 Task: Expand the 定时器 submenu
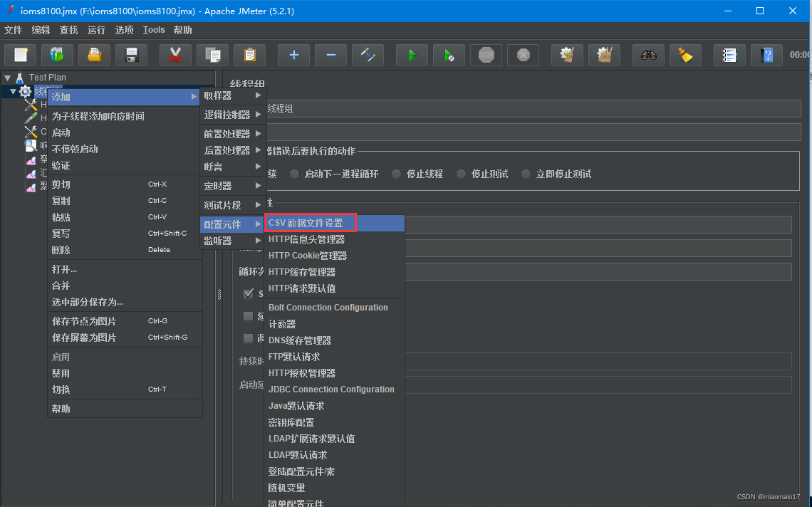pyautogui.click(x=233, y=186)
